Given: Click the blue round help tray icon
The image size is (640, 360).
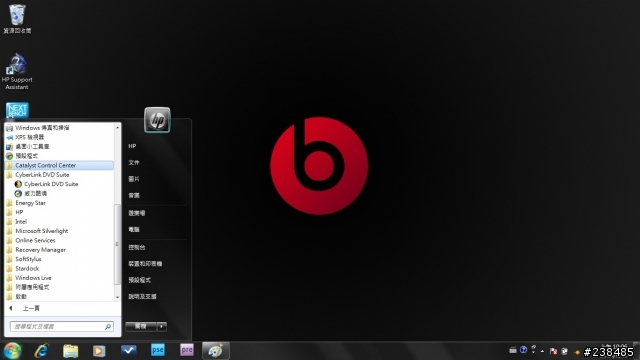Looking at the screenshot, I should (523, 350).
